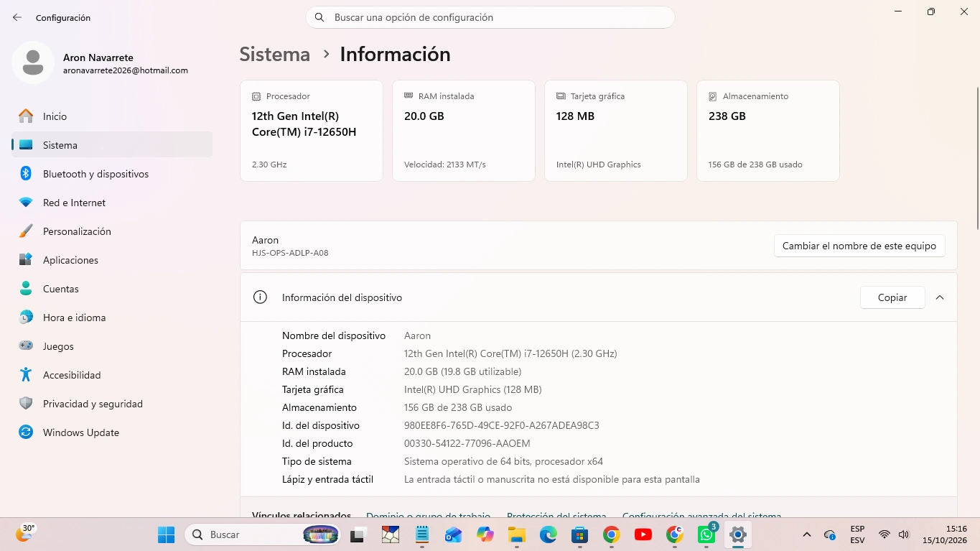
Task: Open Aplicaciones settings section
Action: click(x=112, y=260)
